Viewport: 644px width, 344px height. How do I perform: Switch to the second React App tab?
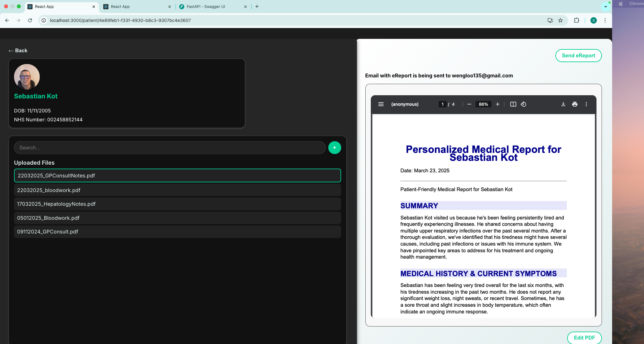(120, 6)
